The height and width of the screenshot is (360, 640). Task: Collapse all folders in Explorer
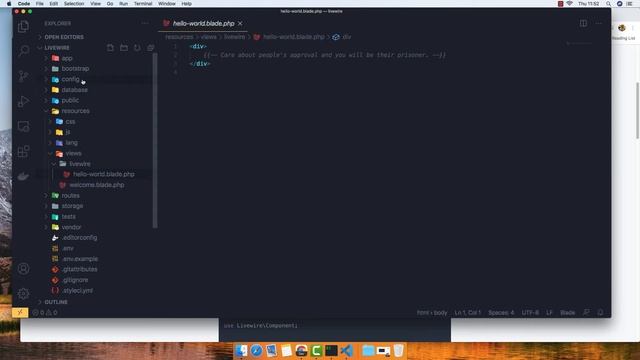point(151,48)
